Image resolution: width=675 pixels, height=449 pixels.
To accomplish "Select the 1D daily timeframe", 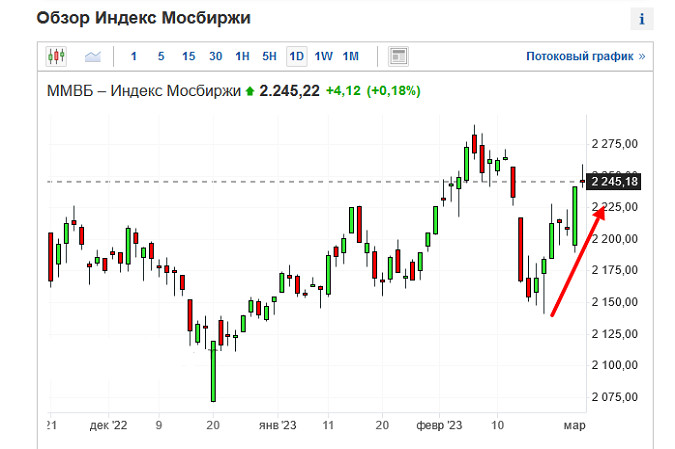I will click(x=296, y=56).
